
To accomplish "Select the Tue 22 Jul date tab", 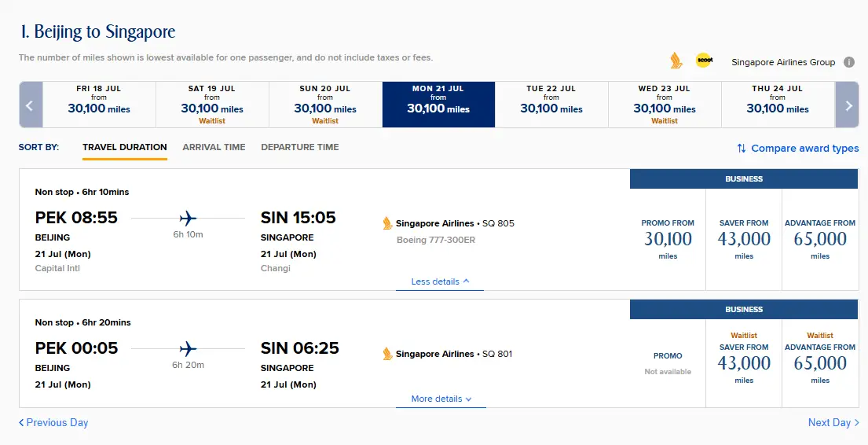I will click(x=551, y=105).
